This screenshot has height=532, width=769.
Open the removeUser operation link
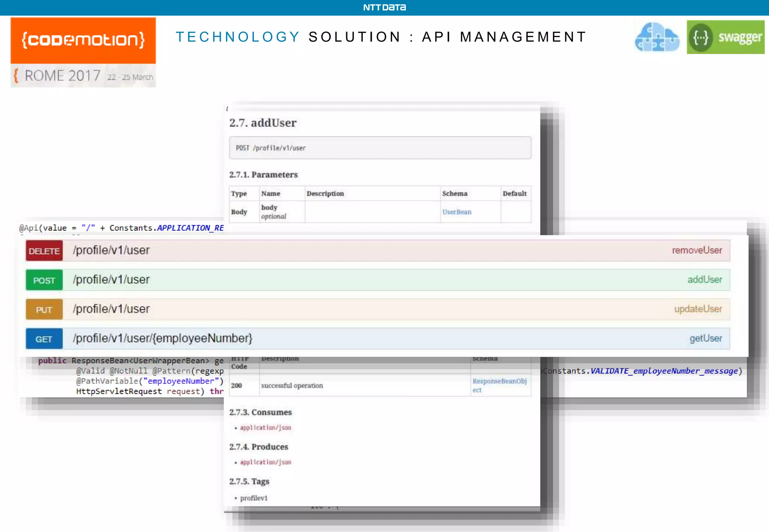pyautogui.click(x=697, y=250)
